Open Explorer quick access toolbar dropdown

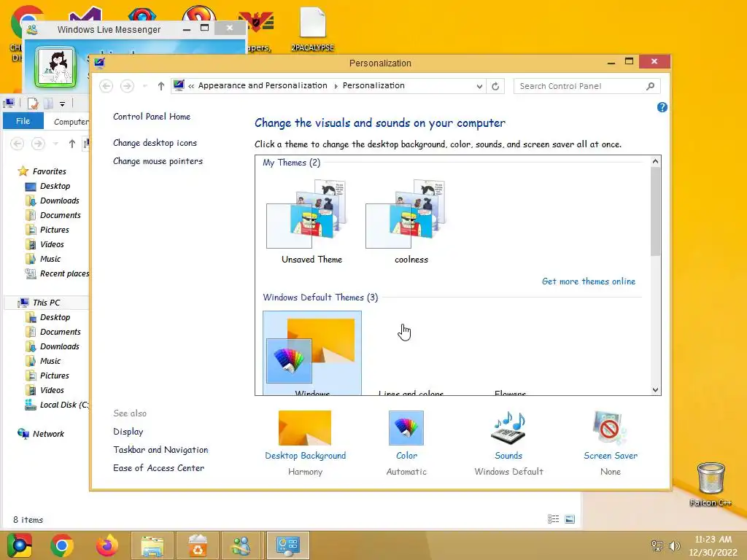(x=63, y=104)
